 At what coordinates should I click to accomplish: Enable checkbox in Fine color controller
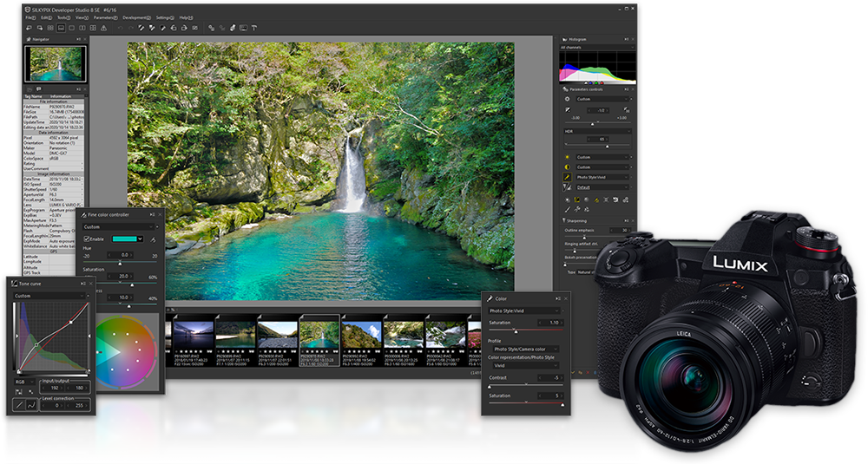[x=86, y=239]
